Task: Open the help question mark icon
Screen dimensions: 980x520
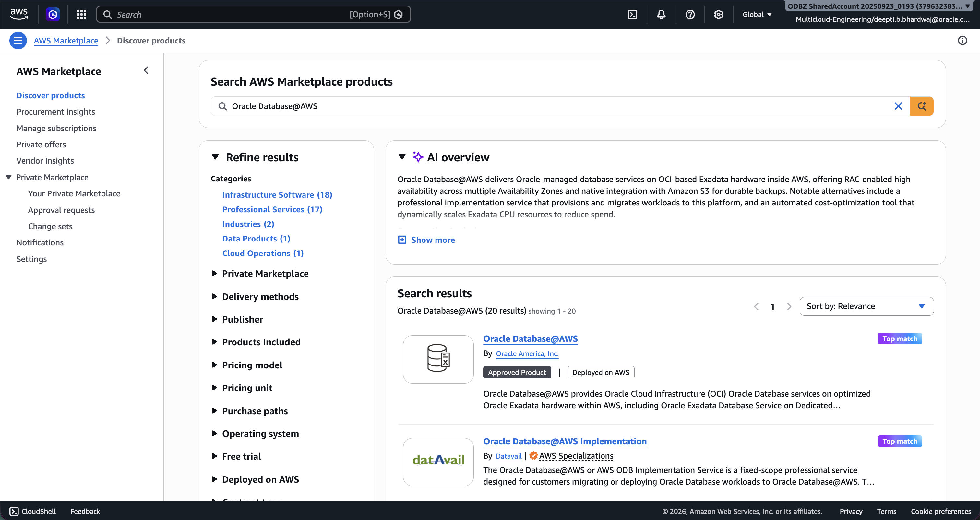Action: 690,15
